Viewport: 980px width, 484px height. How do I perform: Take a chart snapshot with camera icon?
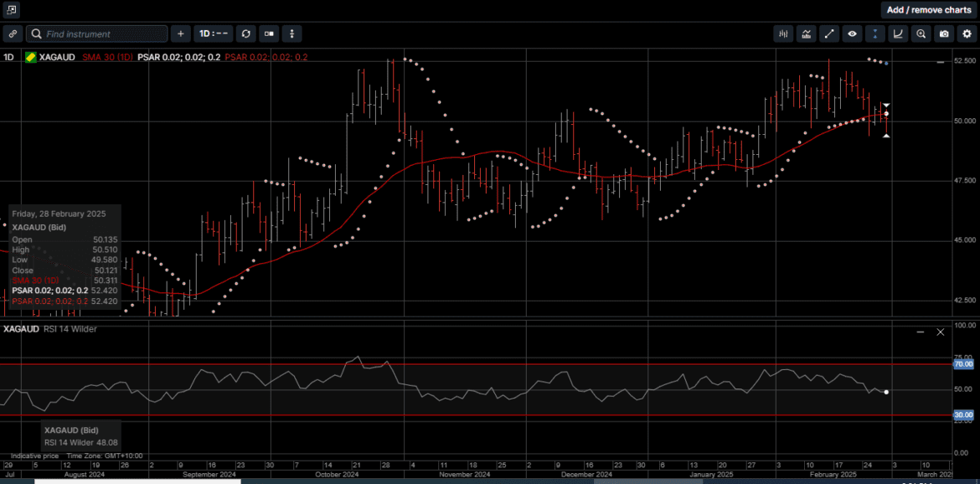click(x=944, y=34)
